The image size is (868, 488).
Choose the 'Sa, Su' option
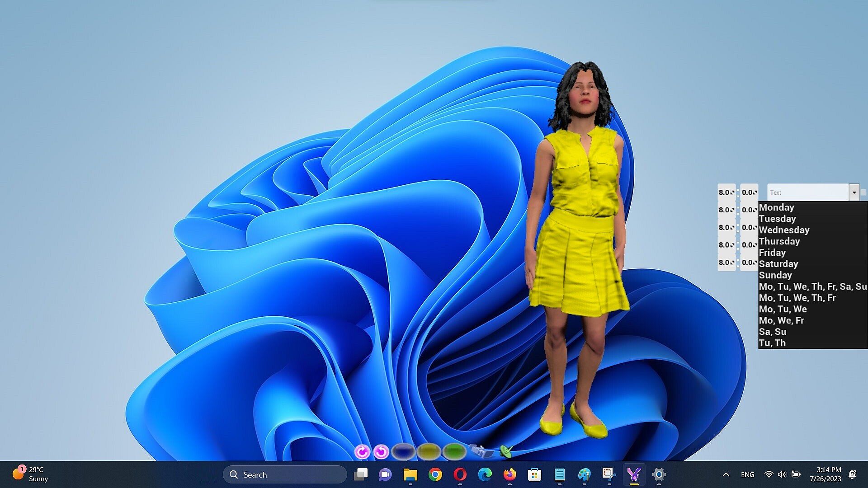772,332
